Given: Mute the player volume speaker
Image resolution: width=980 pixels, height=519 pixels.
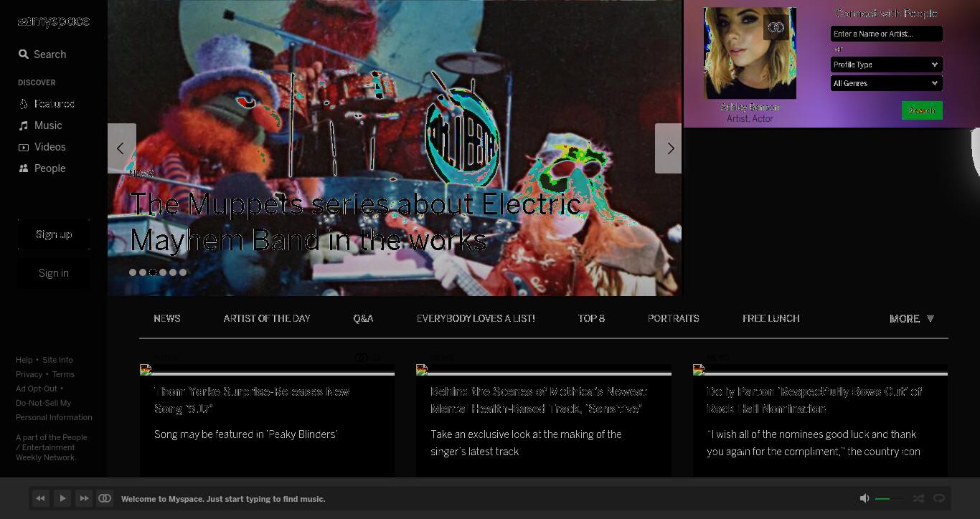Looking at the screenshot, I should point(864,498).
